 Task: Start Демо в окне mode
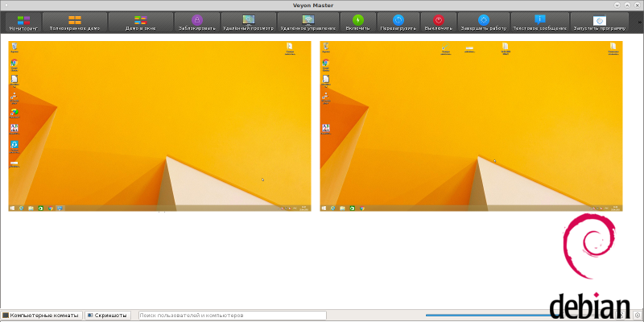pyautogui.click(x=140, y=23)
